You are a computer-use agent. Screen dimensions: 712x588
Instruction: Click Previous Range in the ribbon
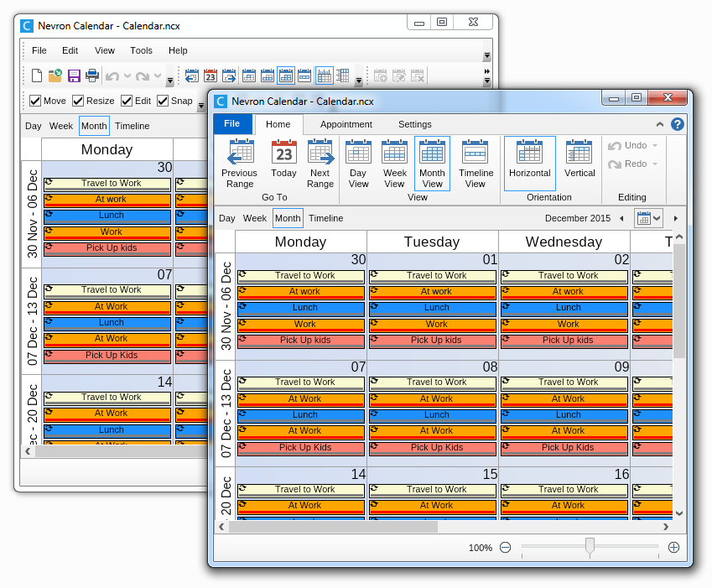[241, 164]
